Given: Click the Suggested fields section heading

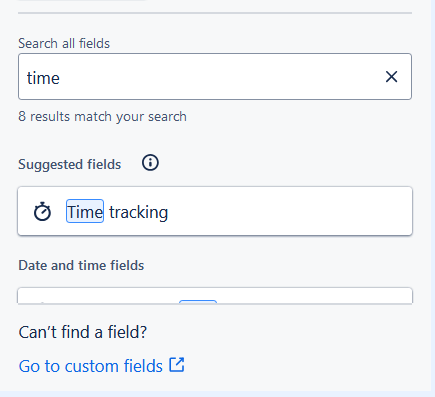Looking at the screenshot, I should point(70,164).
